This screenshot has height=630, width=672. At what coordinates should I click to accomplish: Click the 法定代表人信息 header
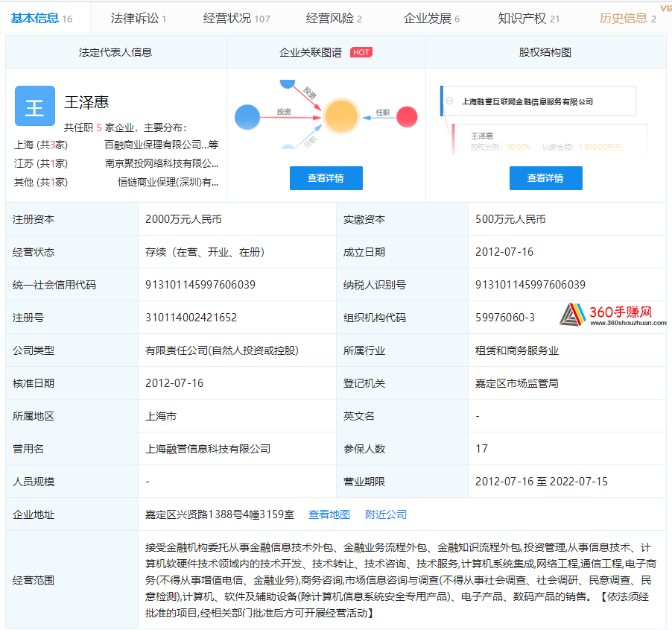pyautogui.click(x=115, y=52)
